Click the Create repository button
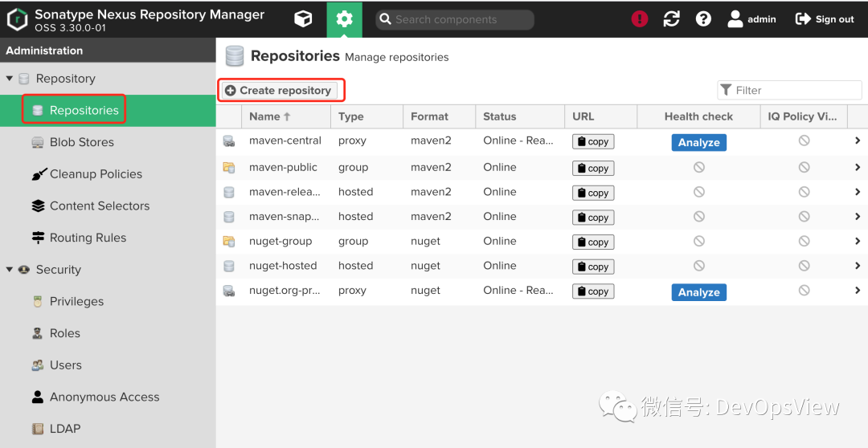 [x=280, y=90]
